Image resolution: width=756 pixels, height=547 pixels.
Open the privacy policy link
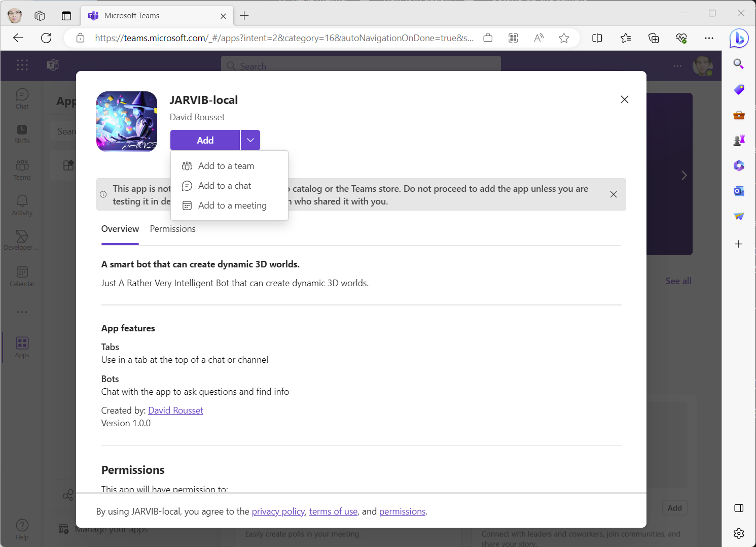(278, 511)
